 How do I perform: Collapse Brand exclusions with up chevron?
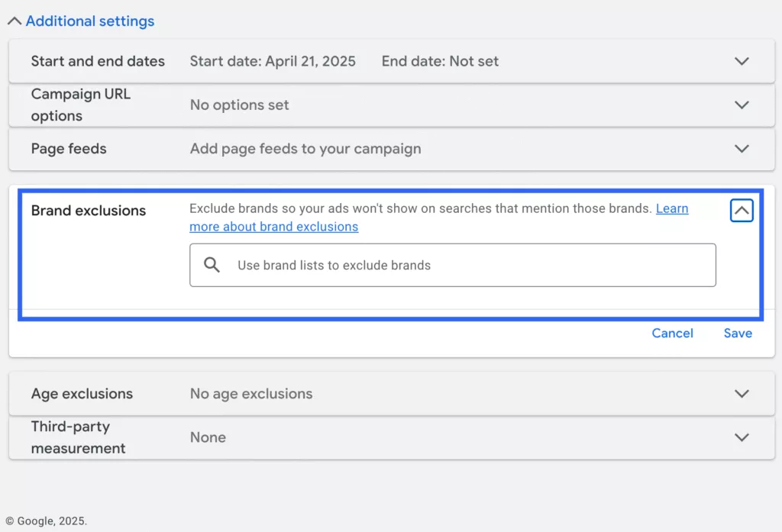(x=742, y=211)
